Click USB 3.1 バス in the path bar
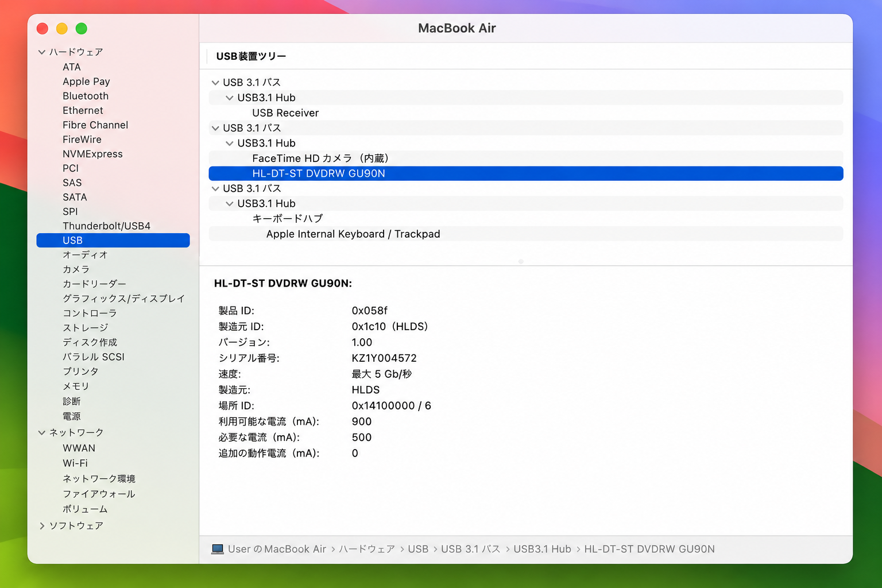The height and width of the screenshot is (588, 882). 471,549
